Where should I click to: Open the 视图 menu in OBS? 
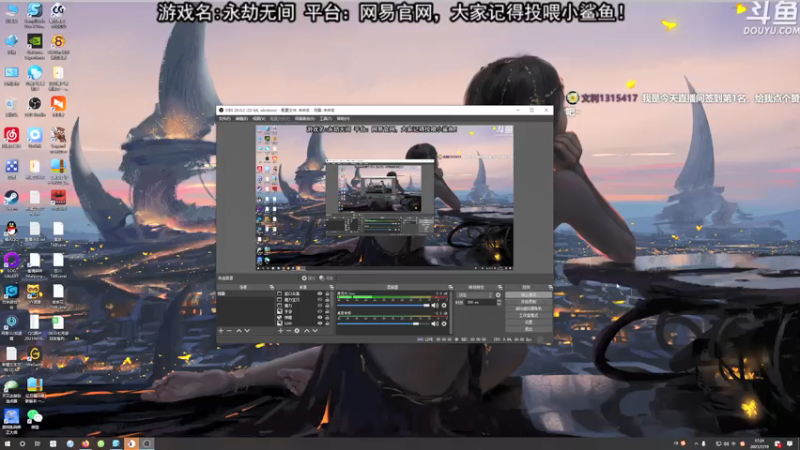pos(259,119)
